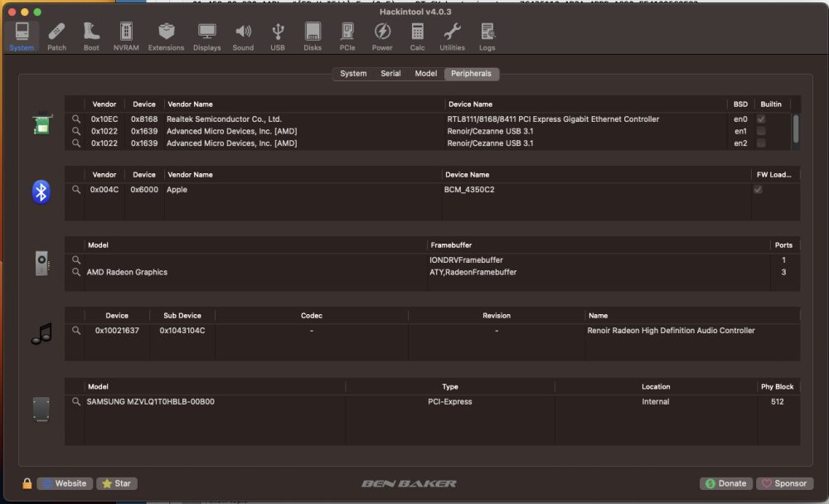Click sub device value 0x1043104C
The image size is (829, 504).
pos(182,331)
